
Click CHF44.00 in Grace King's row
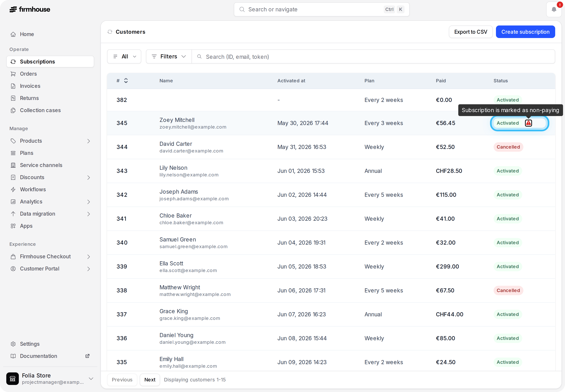click(x=449, y=314)
